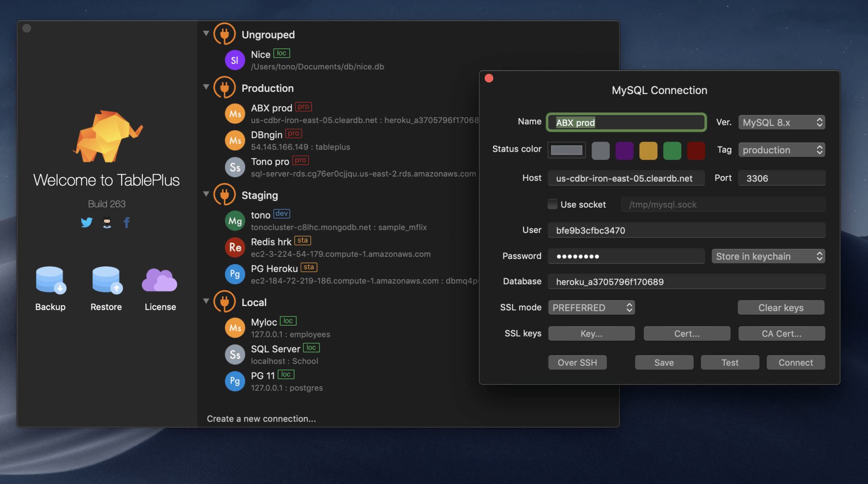Click the Port field showing 3306
The width and height of the screenshot is (868, 484).
point(782,178)
